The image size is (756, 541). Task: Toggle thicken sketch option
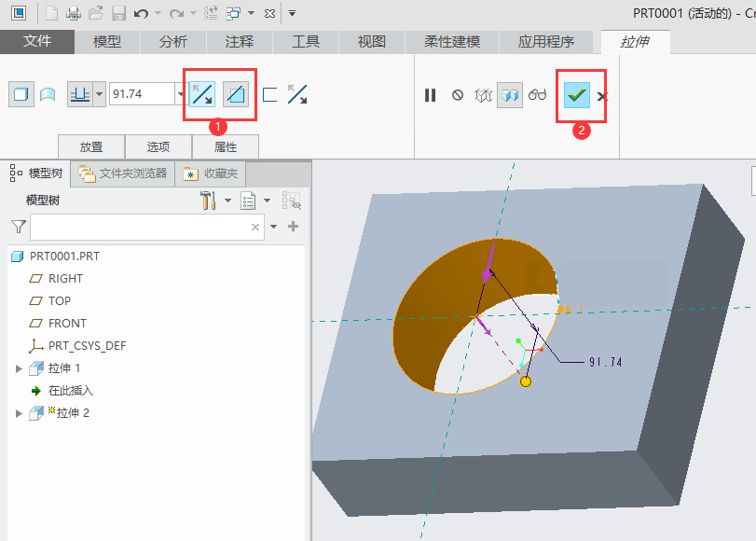[270, 94]
